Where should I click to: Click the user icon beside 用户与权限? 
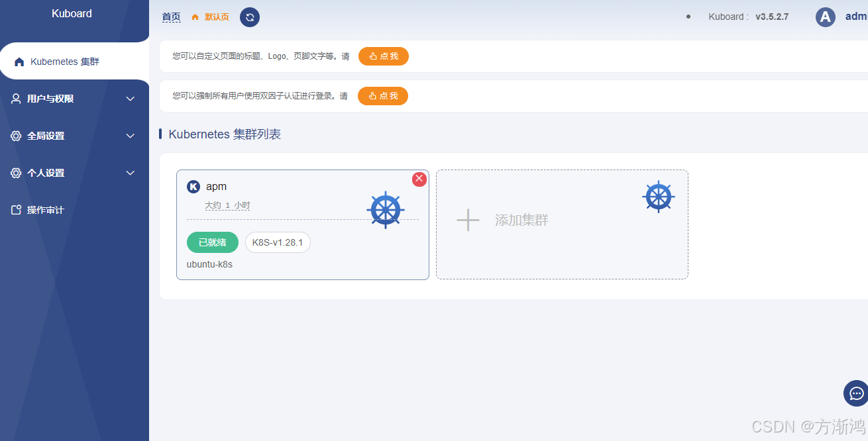click(17, 99)
